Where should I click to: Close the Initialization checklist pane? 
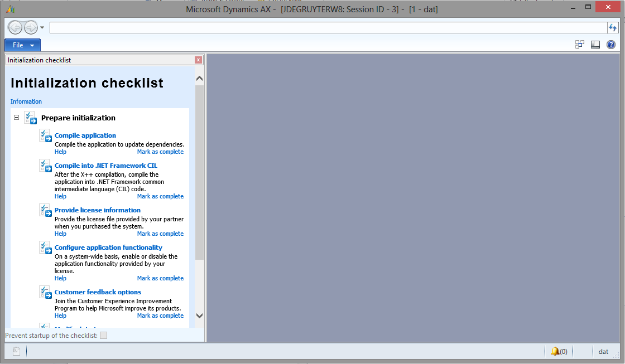[x=198, y=60]
